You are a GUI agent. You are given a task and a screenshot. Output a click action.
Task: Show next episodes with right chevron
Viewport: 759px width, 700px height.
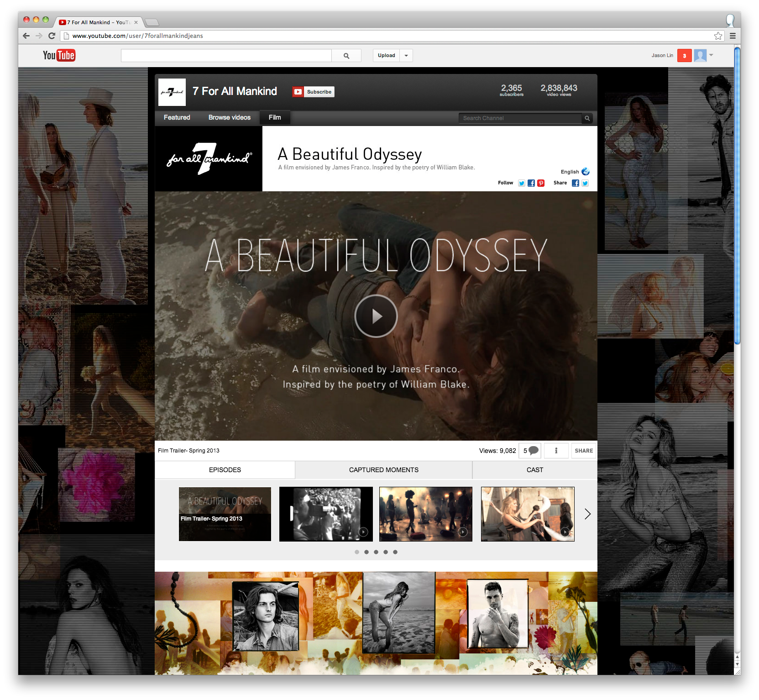(x=587, y=514)
